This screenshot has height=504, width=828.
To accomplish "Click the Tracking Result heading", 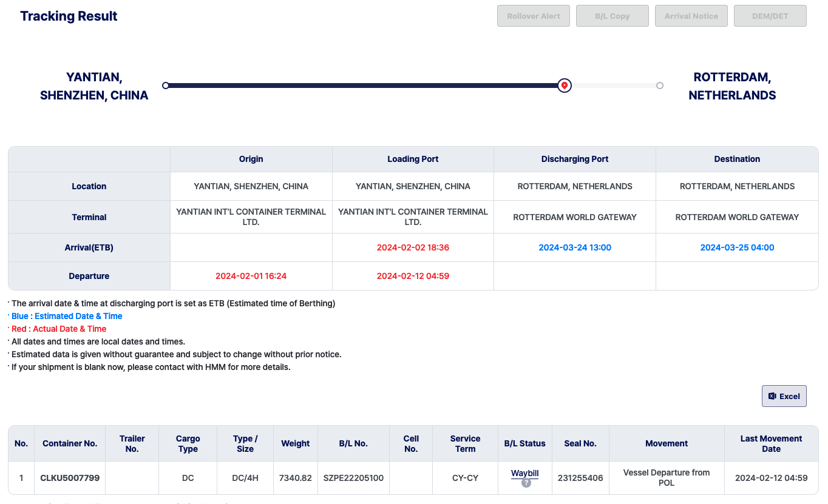I will [69, 16].
